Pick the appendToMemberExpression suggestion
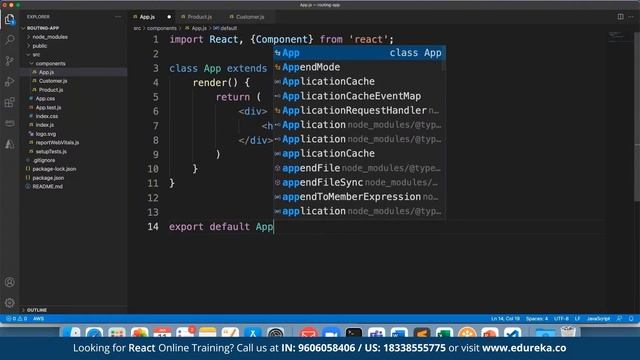Image resolution: width=640 pixels, height=360 pixels. [359, 197]
